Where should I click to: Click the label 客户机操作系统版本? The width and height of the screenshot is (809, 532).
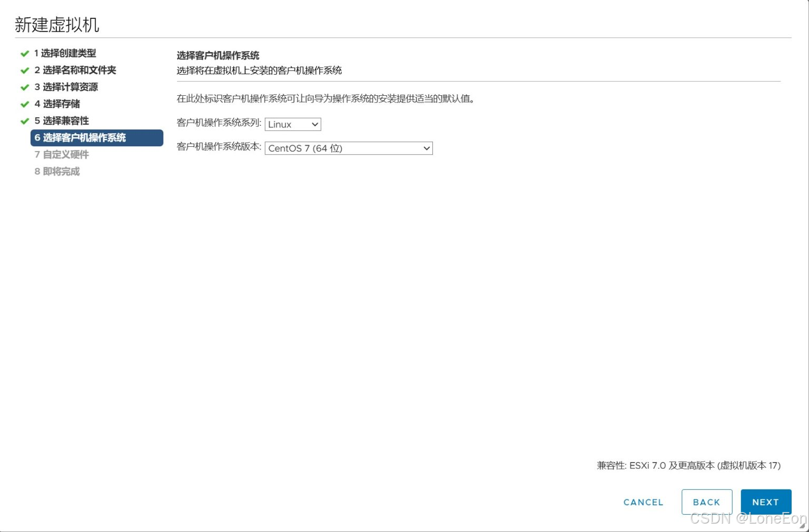point(219,146)
